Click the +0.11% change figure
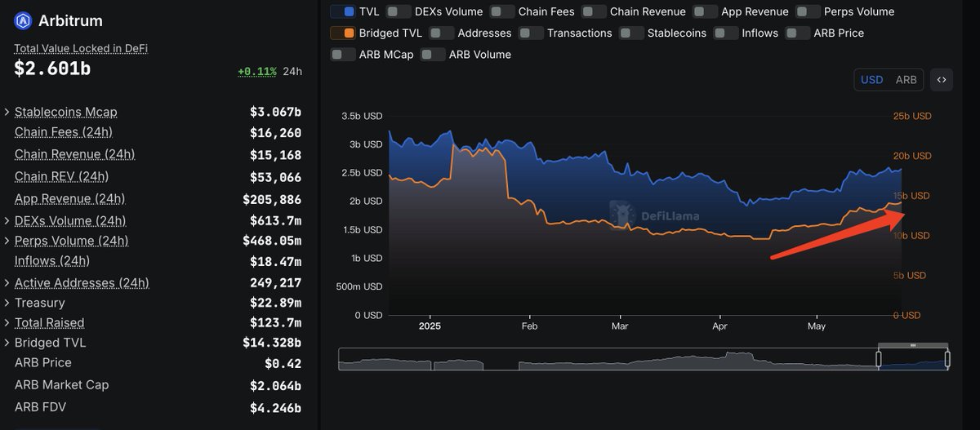The height and width of the screenshot is (430, 980). click(257, 72)
